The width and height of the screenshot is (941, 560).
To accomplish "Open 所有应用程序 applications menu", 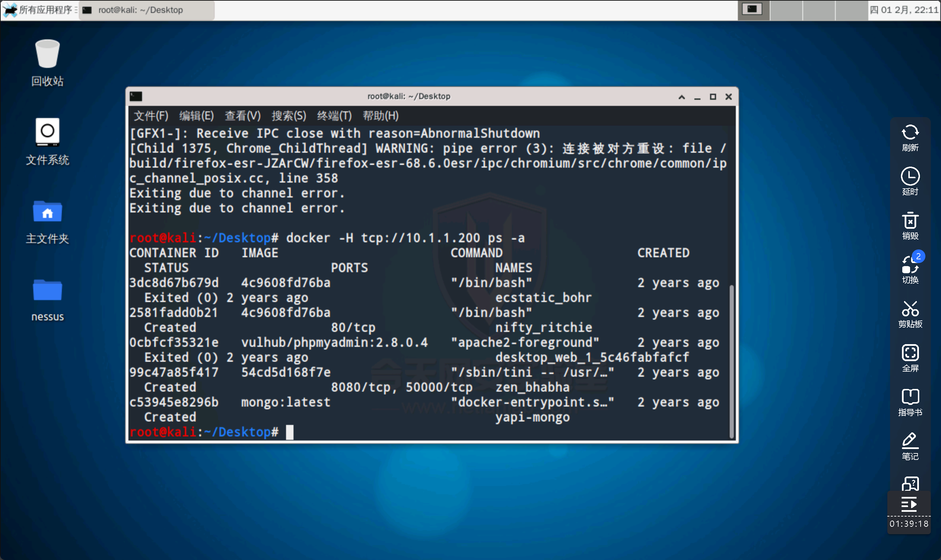I will (x=40, y=10).
